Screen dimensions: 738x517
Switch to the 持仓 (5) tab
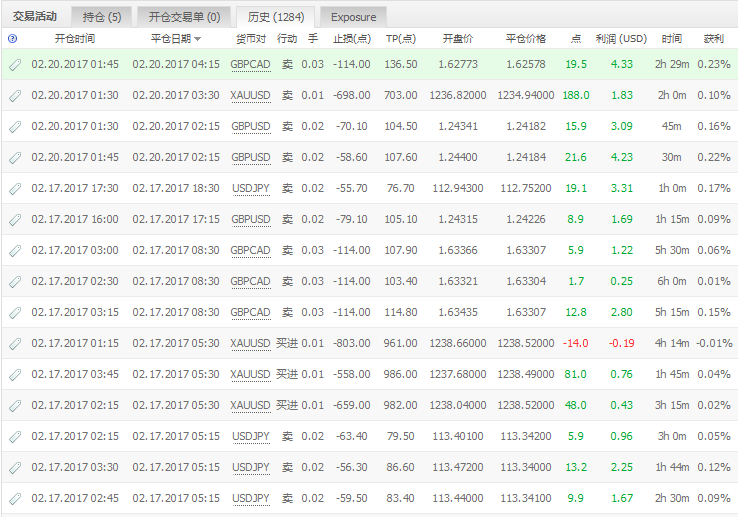(x=102, y=17)
